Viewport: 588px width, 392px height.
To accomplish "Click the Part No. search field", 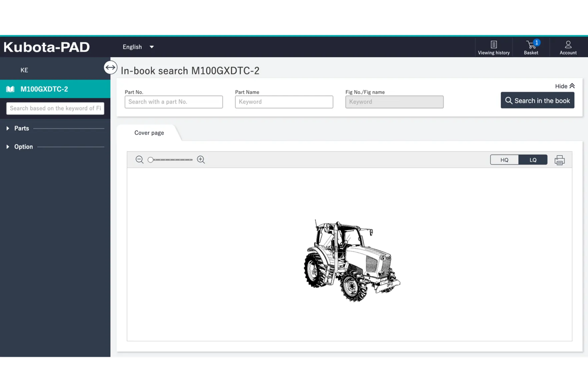I will click(x=173, y=102).
